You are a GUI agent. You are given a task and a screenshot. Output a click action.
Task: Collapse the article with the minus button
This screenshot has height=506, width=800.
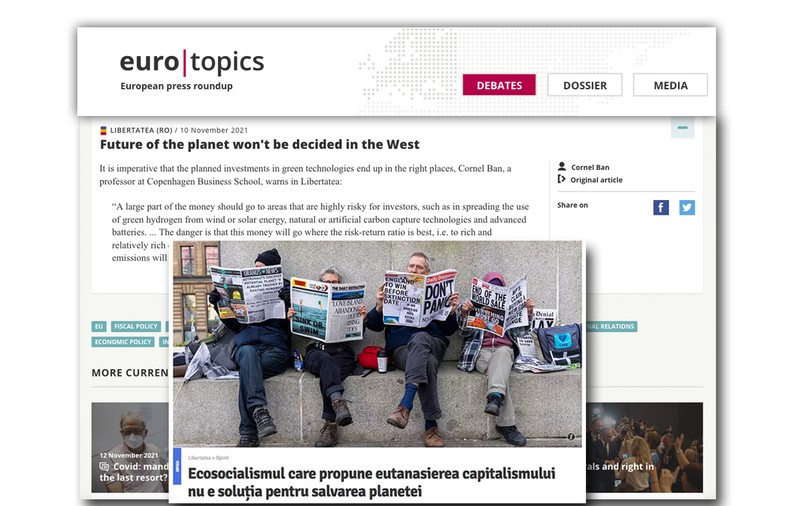683,127
